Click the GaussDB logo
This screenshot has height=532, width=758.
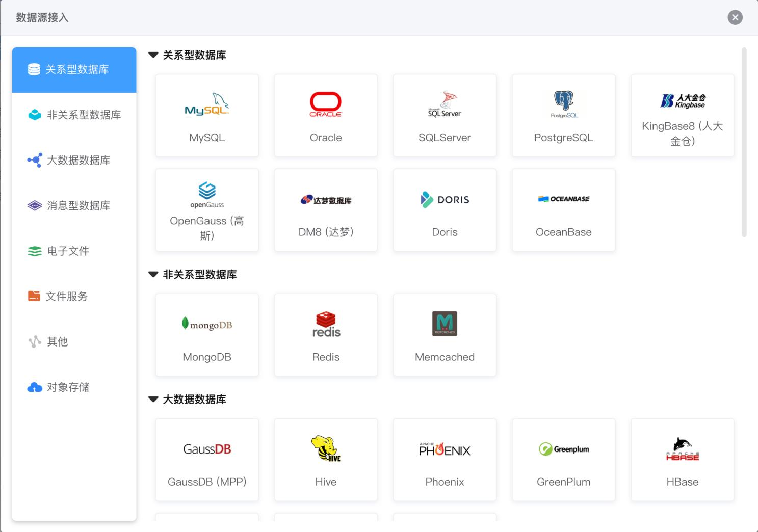[x=207, y=449]
